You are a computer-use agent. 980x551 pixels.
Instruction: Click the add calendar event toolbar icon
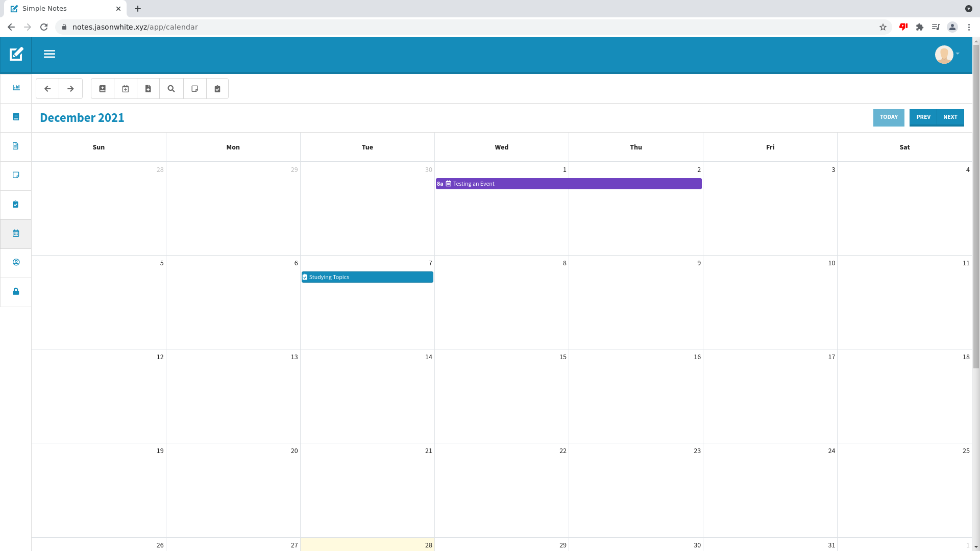(x=126, y=89)
